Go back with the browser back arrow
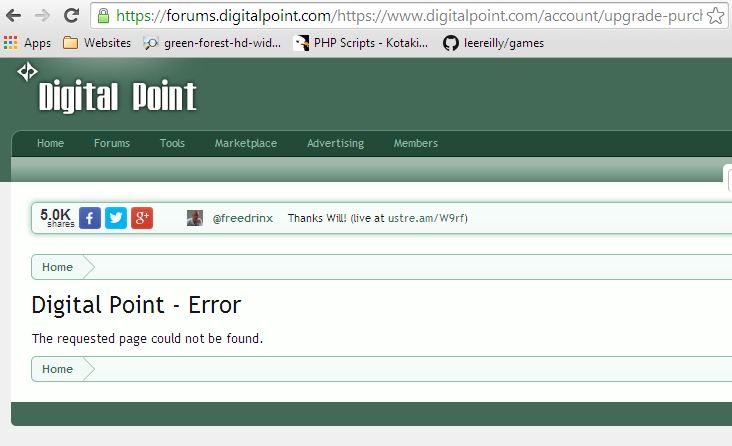The height and width of the screenshot is (446, 732). click(14, 16)
